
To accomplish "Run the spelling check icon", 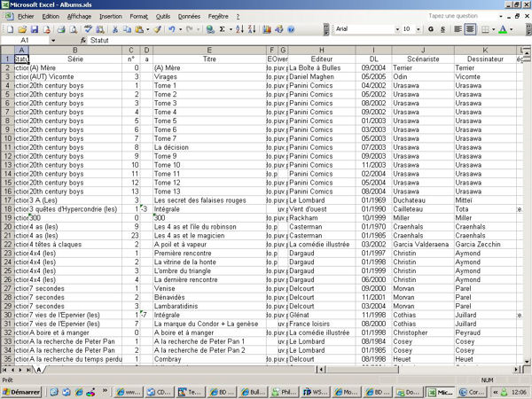I will [88, 29].
